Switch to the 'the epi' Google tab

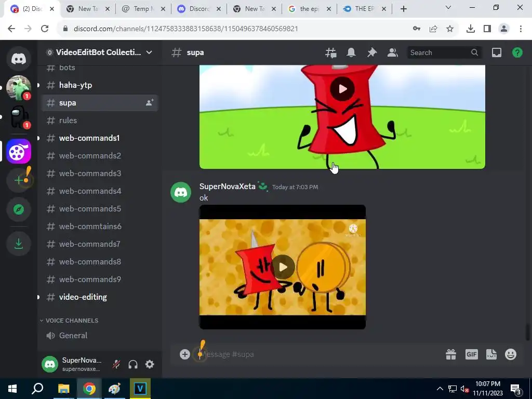click(x=310, y=9)
